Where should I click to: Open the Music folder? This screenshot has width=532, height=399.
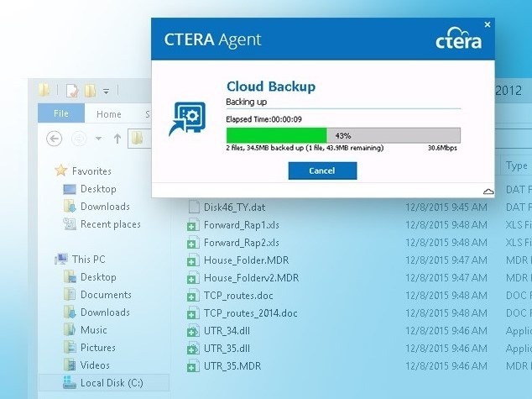point(94,330)
